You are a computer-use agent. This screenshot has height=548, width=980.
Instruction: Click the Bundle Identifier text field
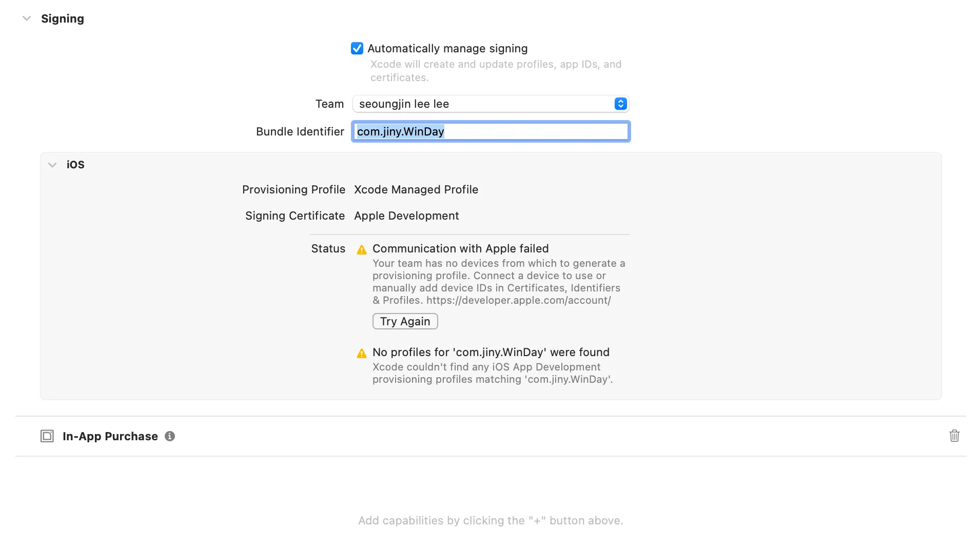pos(491,131)
